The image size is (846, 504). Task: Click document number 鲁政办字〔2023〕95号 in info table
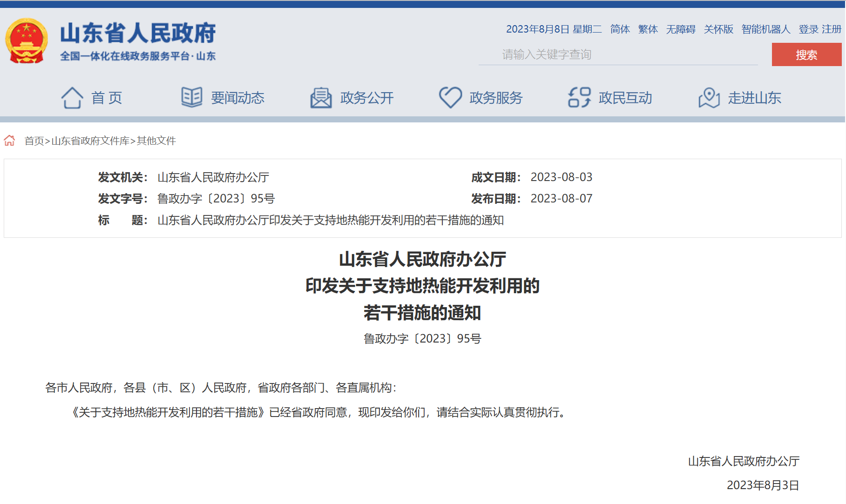click(x=216, y=199)
